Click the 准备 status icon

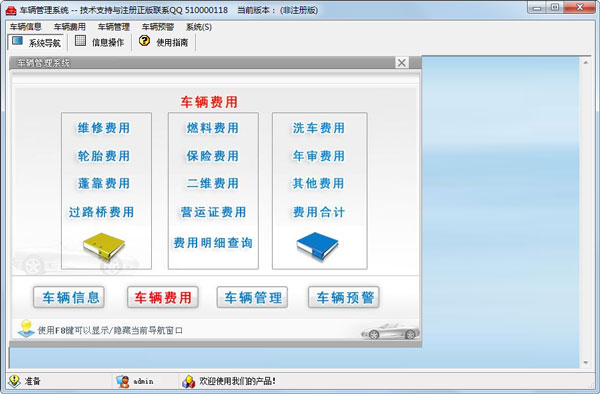click(x=15, y=381)
